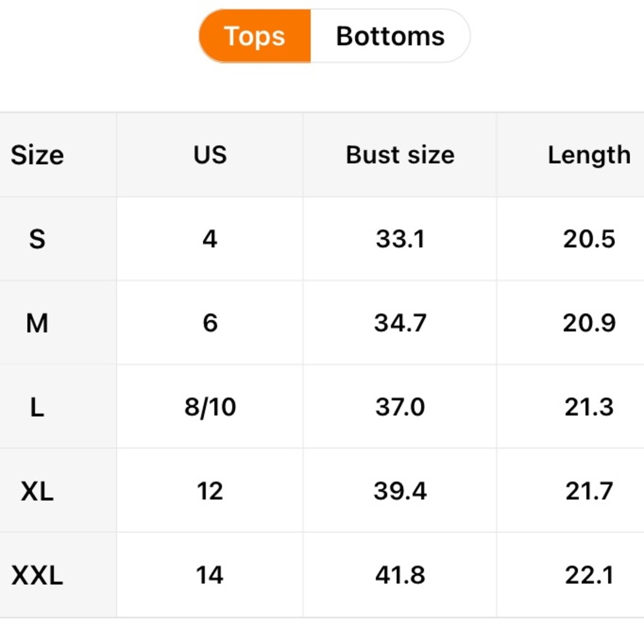
Task: Select the XXL size row label
Action: 37,575
